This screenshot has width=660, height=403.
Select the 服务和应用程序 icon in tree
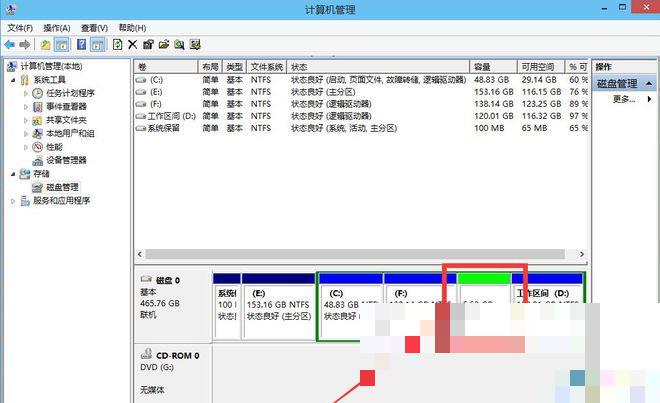tap(25, 201)
